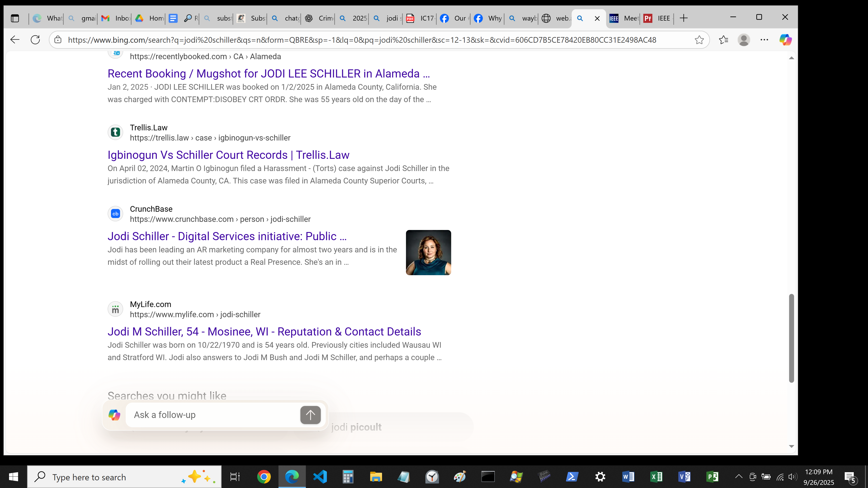Open tab actions menu icon
Image resolution: width=868 pixels, height=488 pixels.
(15, 18)
